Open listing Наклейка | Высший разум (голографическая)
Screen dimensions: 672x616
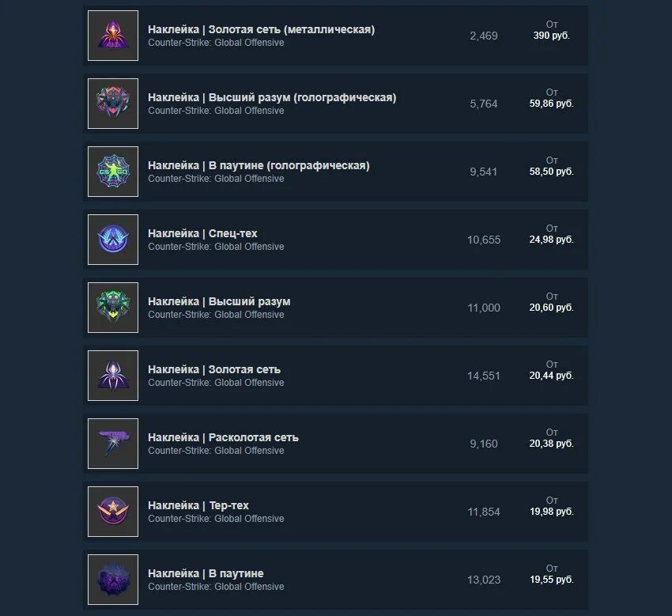(x=272, y=98)
